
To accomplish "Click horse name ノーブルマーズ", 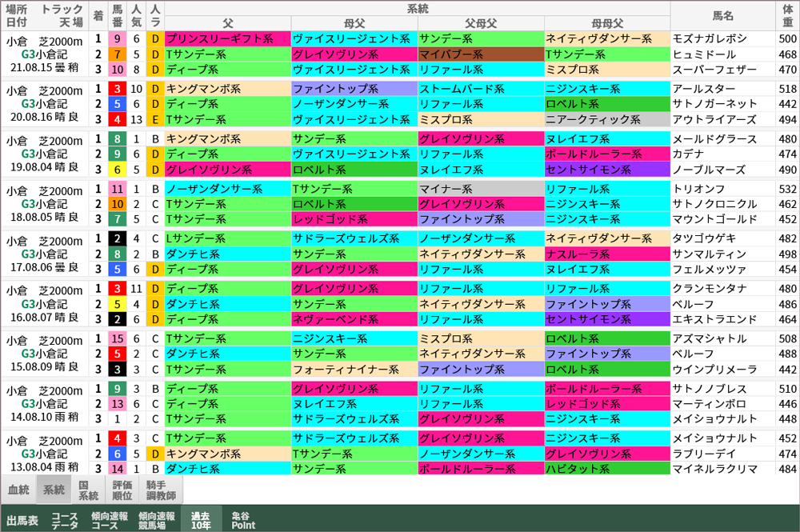I will coord(709,170).
